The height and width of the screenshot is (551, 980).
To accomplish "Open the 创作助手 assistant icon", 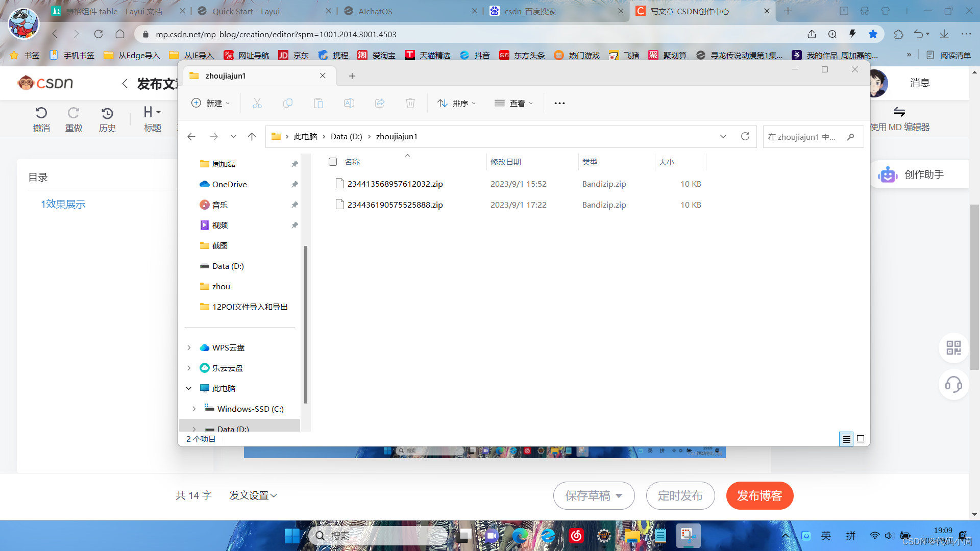I will click(888, 174).
